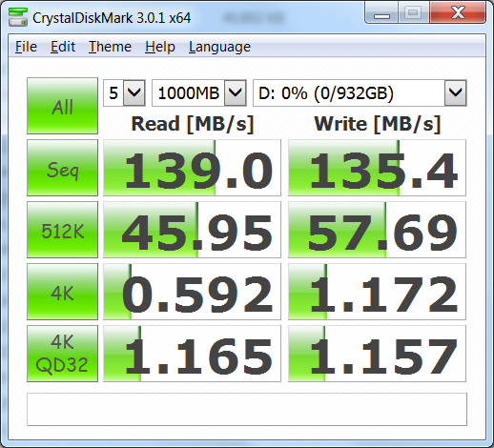Open the File menu

coord(26,47)
